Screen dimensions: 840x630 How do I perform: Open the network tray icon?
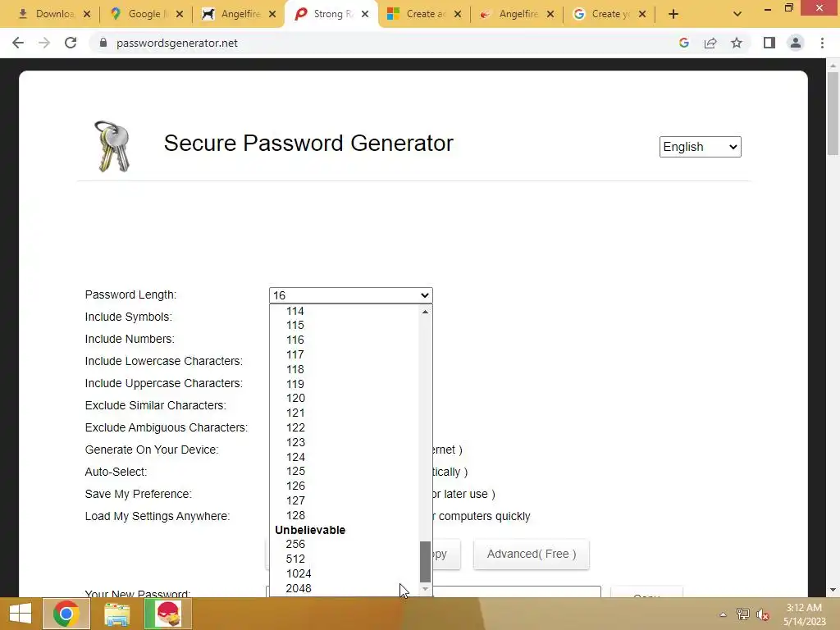click(x=742, y=614)
